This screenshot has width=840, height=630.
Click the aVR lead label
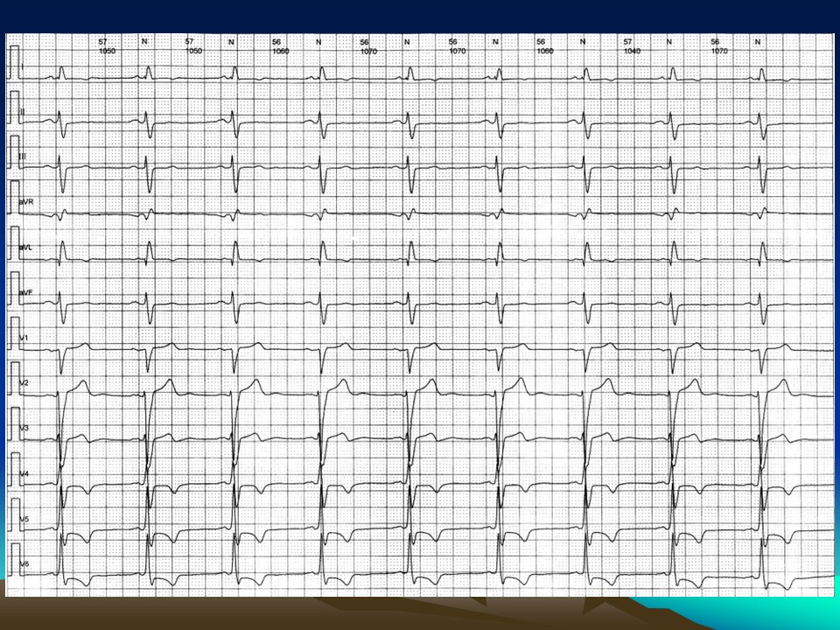pyautogui.click(x=25, y=201)
